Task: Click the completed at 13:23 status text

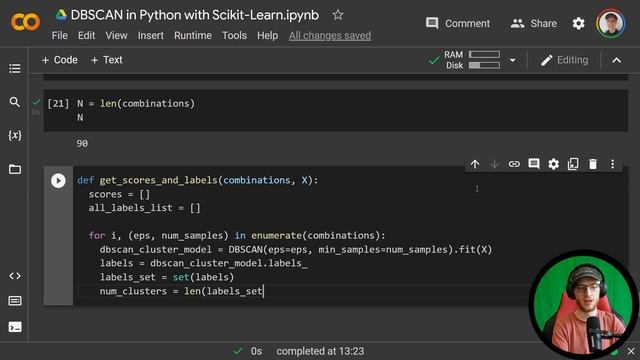Action: pos(320,351)
